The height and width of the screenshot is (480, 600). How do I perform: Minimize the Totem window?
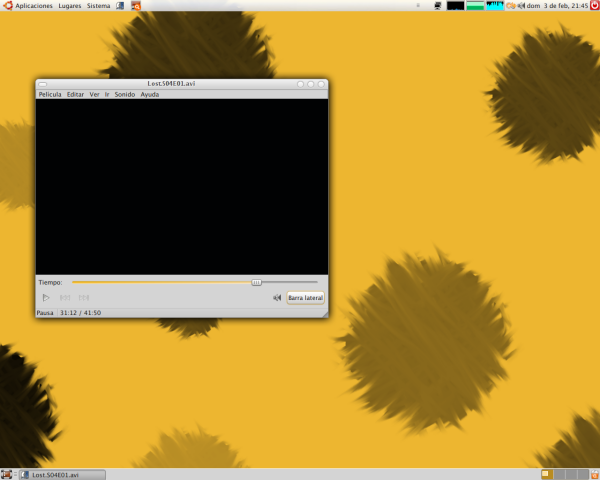pos(300,84)
